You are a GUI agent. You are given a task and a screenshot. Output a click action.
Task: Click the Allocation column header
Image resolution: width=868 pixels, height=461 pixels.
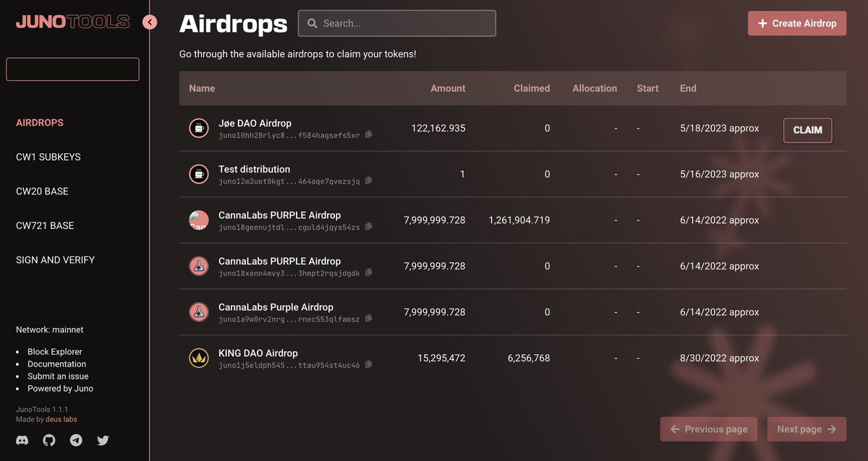(595, 88)
